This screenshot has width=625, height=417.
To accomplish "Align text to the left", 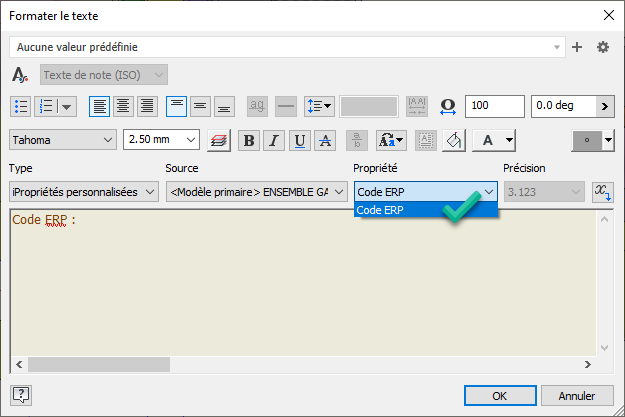I will 99,106.
